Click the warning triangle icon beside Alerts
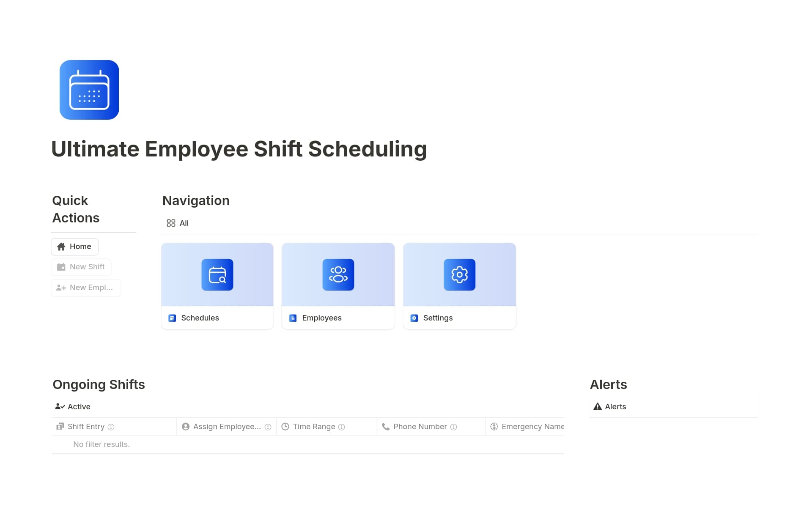The height and width of the screenshot is (507, 812). tap(598, 406)
